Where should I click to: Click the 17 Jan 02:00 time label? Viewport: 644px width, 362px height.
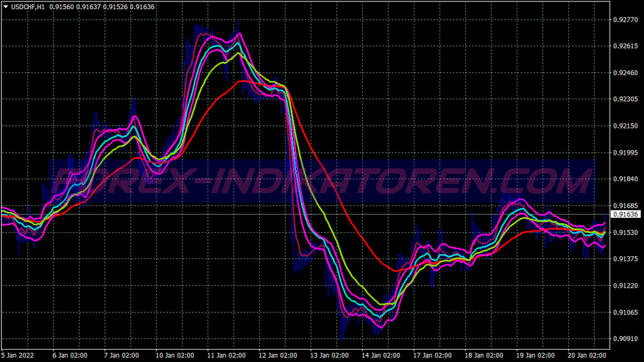coord(433,355)
